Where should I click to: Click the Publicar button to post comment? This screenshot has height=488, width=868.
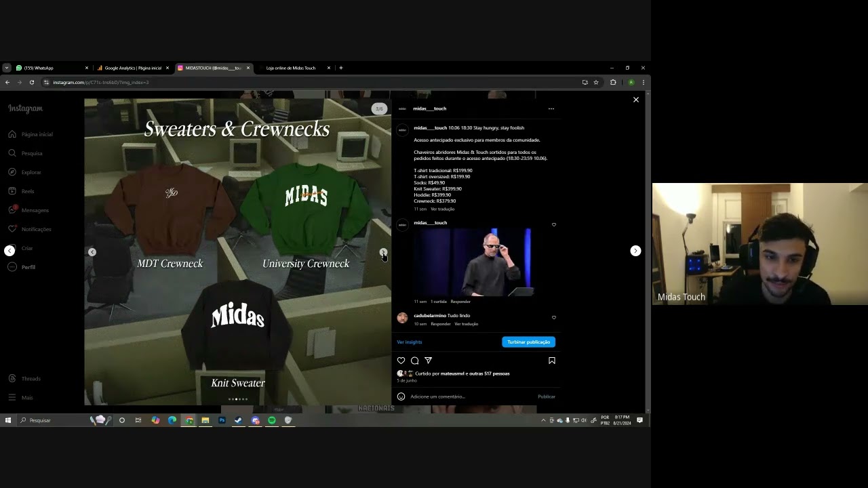click(547, 396)
